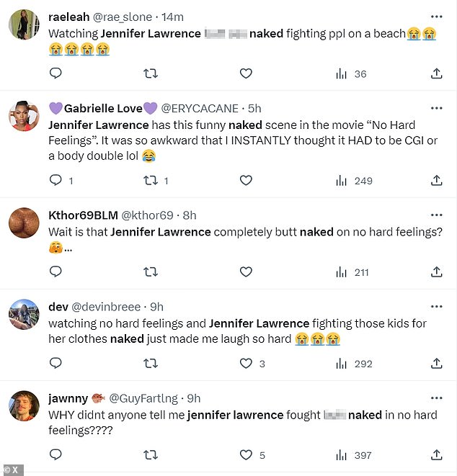Like jawnny's tweet with 5 likes
Image resolution: width=457 pixels, height=476 pixels.
tap(246, 455)
